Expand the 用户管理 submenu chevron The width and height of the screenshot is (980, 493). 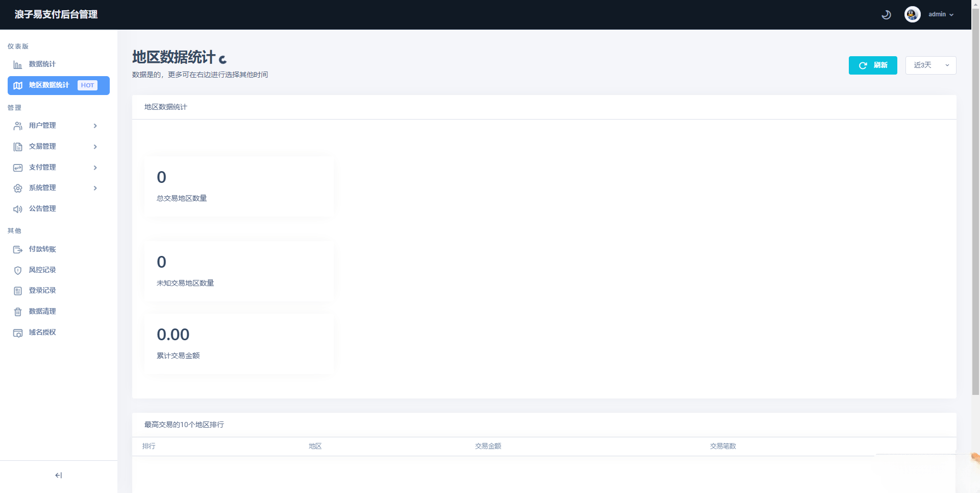coord(95,126)
